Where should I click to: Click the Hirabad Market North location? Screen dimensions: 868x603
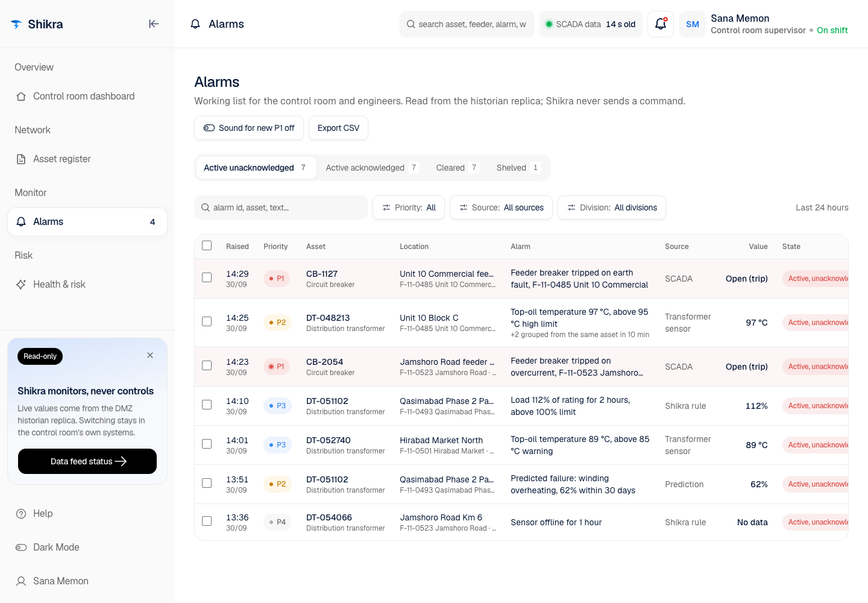click(x=441, y=440)
